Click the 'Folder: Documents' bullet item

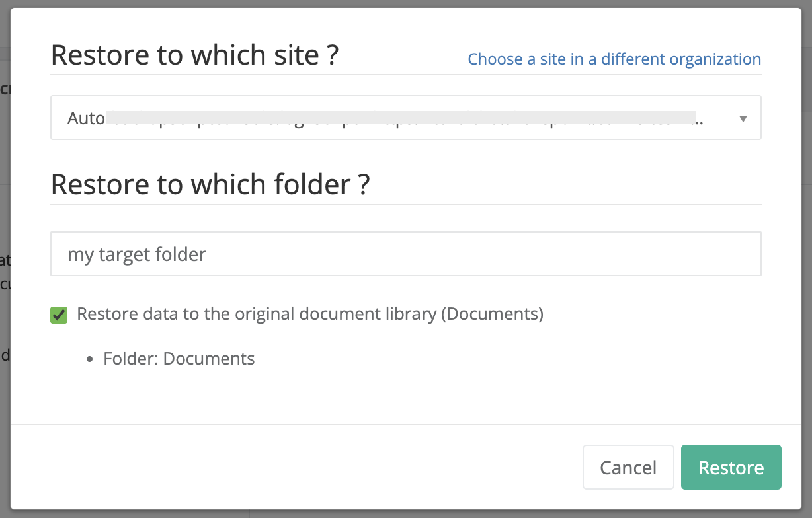(x=179, y=358)
